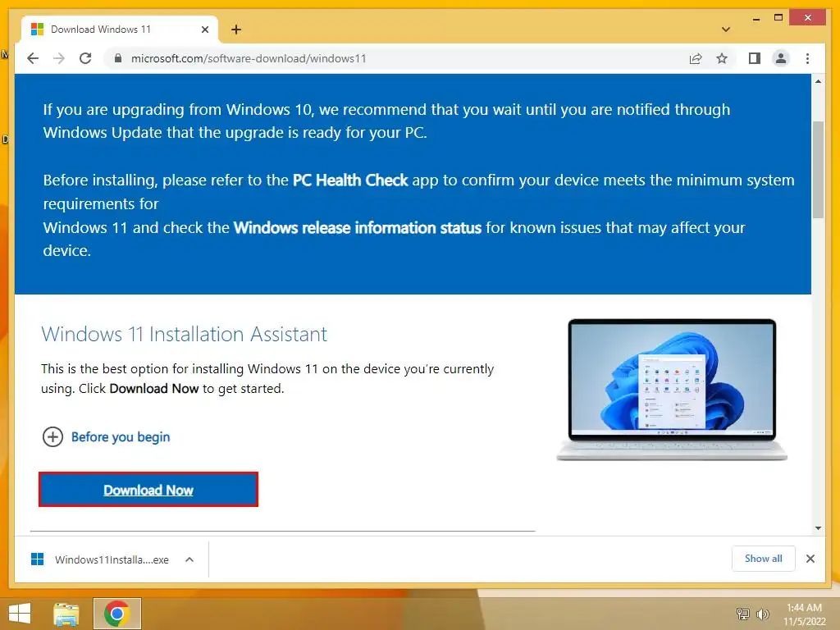Expand the download item options chevron
840x630 pixels.
tap(189, 559)
